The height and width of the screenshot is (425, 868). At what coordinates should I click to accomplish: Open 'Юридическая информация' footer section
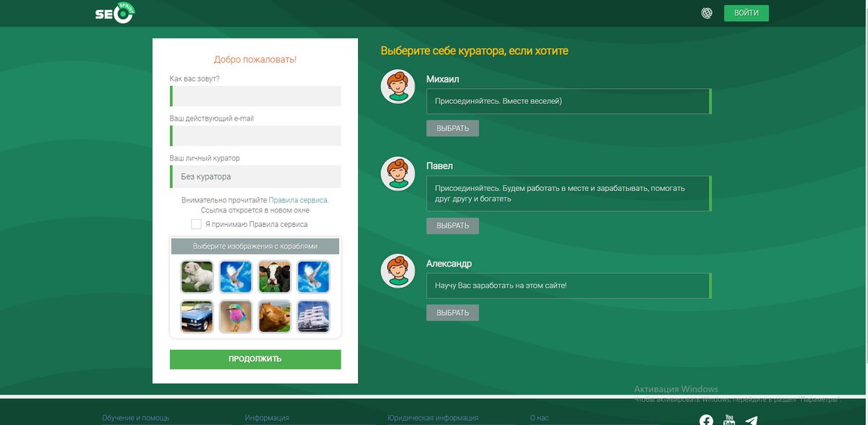coord(433,418)
